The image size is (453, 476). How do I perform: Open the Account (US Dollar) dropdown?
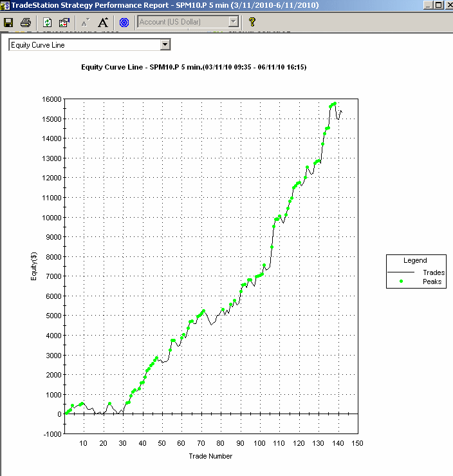click(x=233, y=21)
